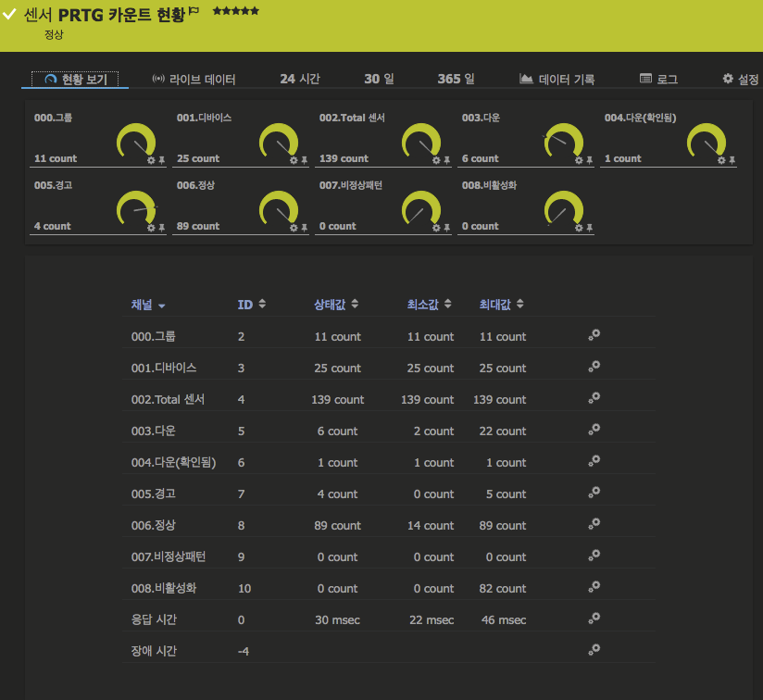Open channel settings for 005.경고 row
This screenshot has width=763, height=700.
click(x=594, y=493)
